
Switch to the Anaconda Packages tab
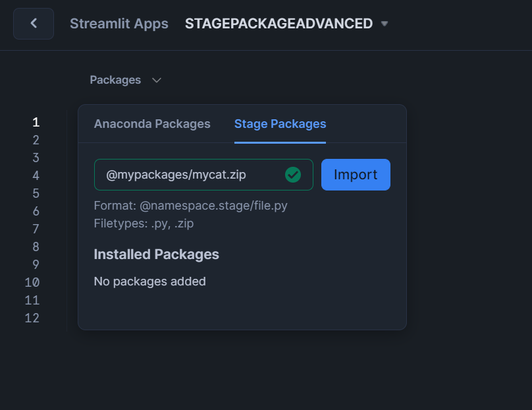(152, 124)
